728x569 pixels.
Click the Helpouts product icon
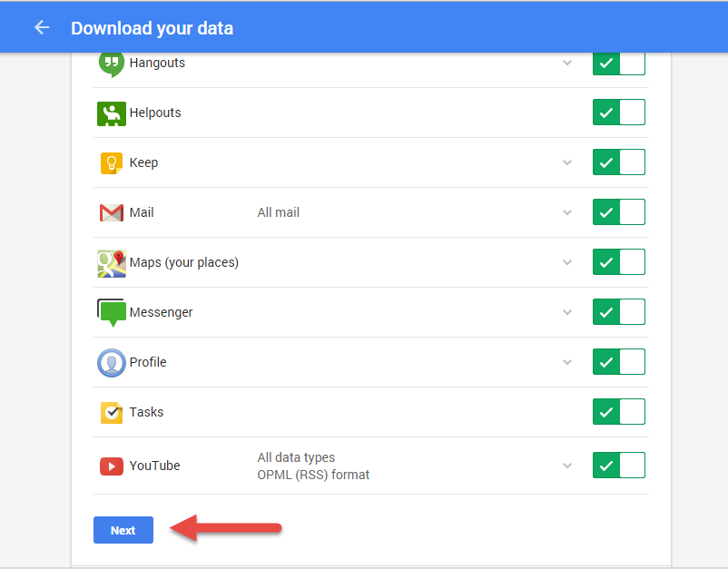click(111, 113)
